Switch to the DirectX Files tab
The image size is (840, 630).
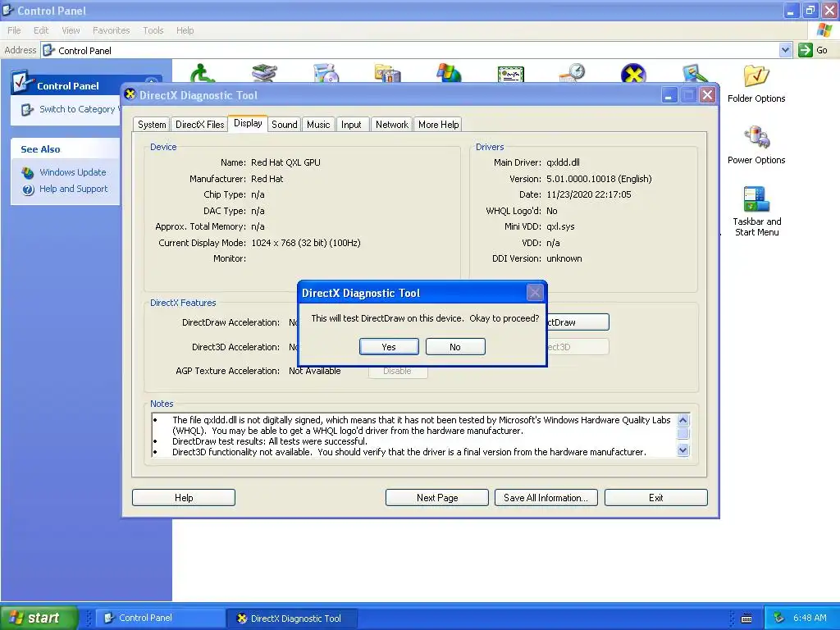tap(200, 125)
